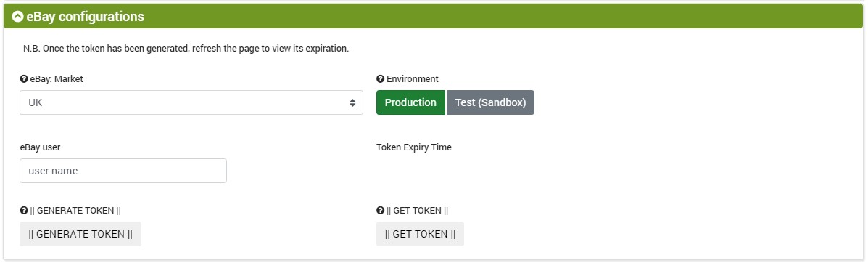Click the eBay: Market label text
This screenshot has height=263, width=868.
57,78
